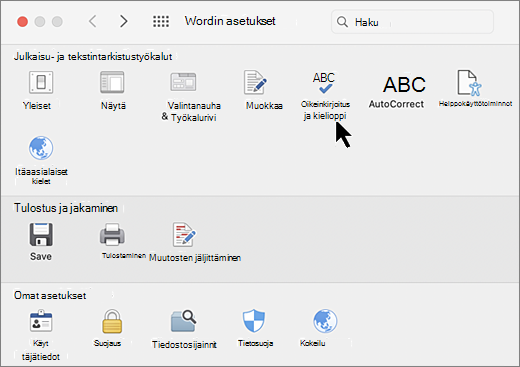Open Muutosten jäljittäminen icon
520x367 pixels.
pos(184,235)
